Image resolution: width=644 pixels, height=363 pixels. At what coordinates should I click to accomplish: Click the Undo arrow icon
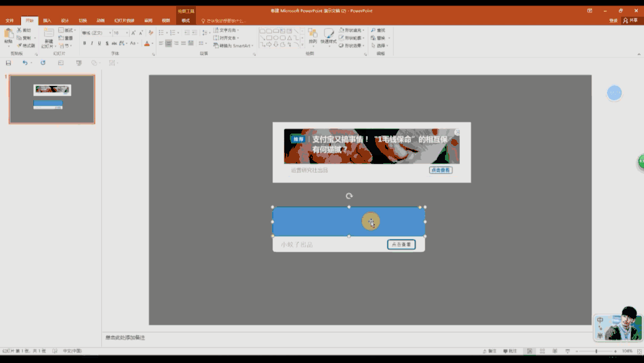tap(25, 63)
